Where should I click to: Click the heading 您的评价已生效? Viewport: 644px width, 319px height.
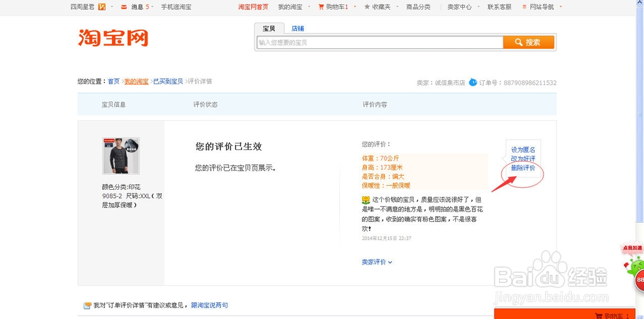[229, 147]
